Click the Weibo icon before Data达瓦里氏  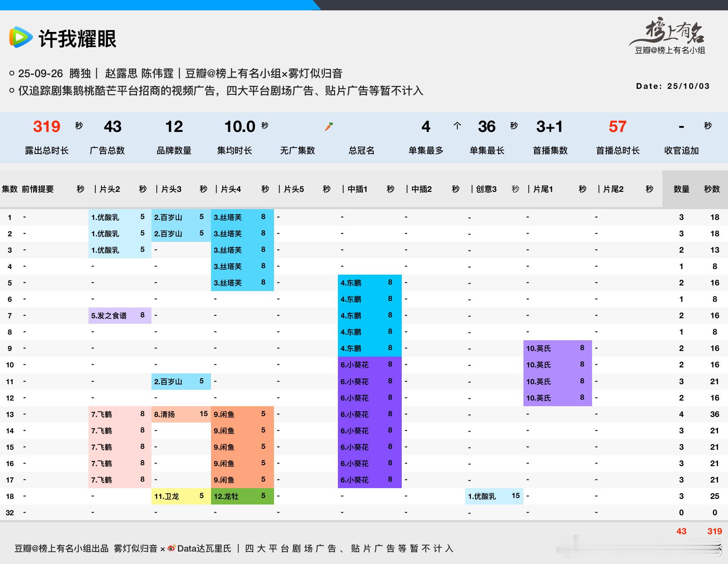pyautogui.click(x=171, y=548)
